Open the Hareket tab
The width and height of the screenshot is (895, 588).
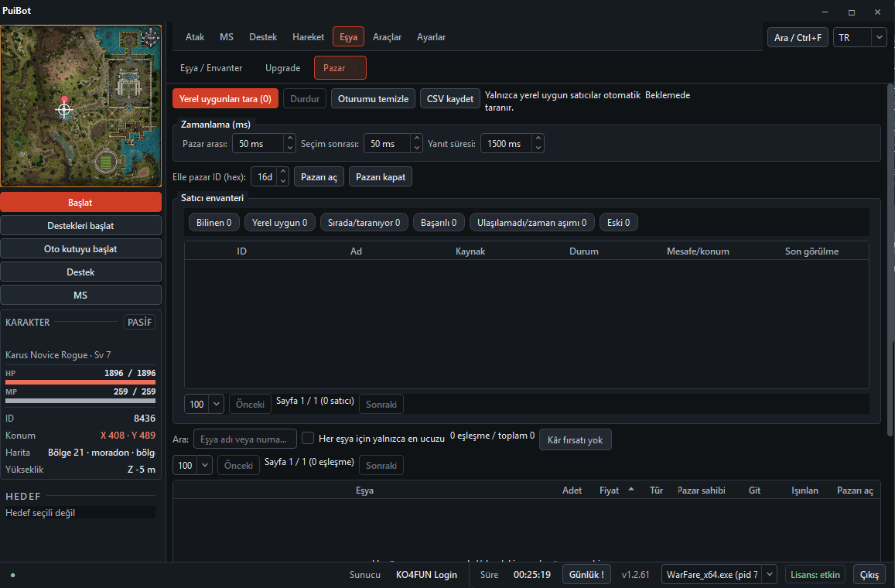pyautogui.click(x=308, y=37)
